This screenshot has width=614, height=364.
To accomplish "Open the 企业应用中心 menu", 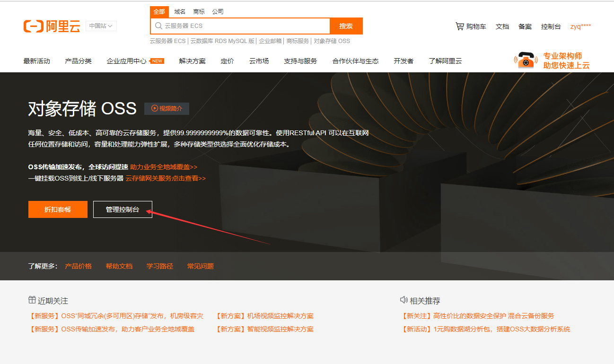I will [126, 61].
